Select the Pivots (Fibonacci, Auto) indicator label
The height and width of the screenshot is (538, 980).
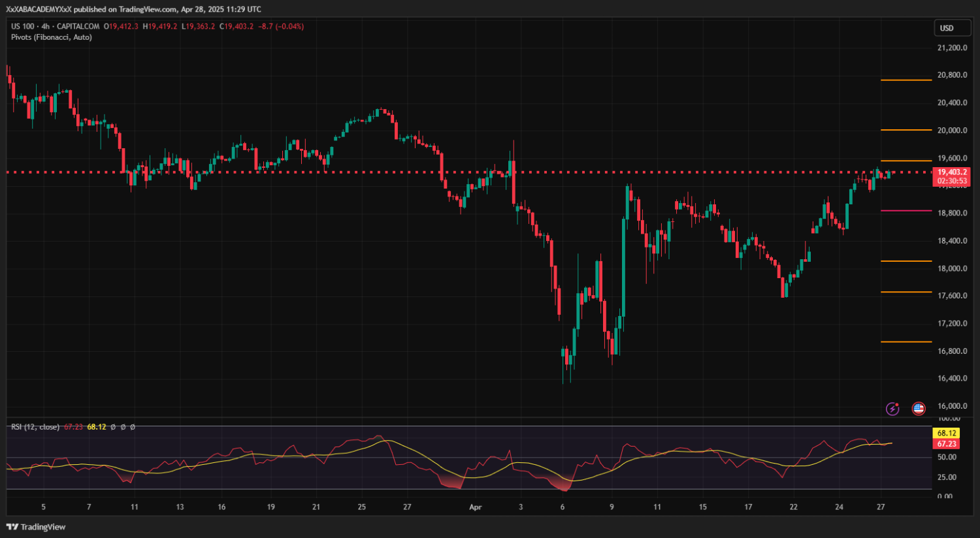[51, 37]
